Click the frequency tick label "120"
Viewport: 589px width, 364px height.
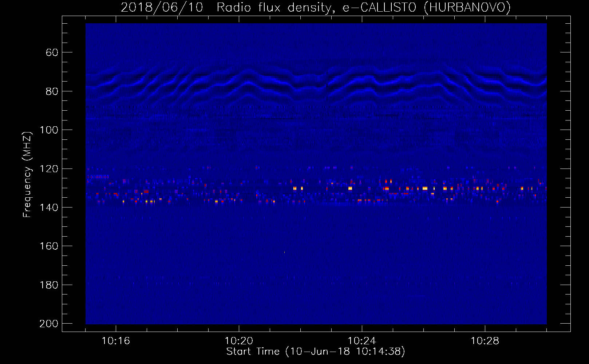[49, 169]
